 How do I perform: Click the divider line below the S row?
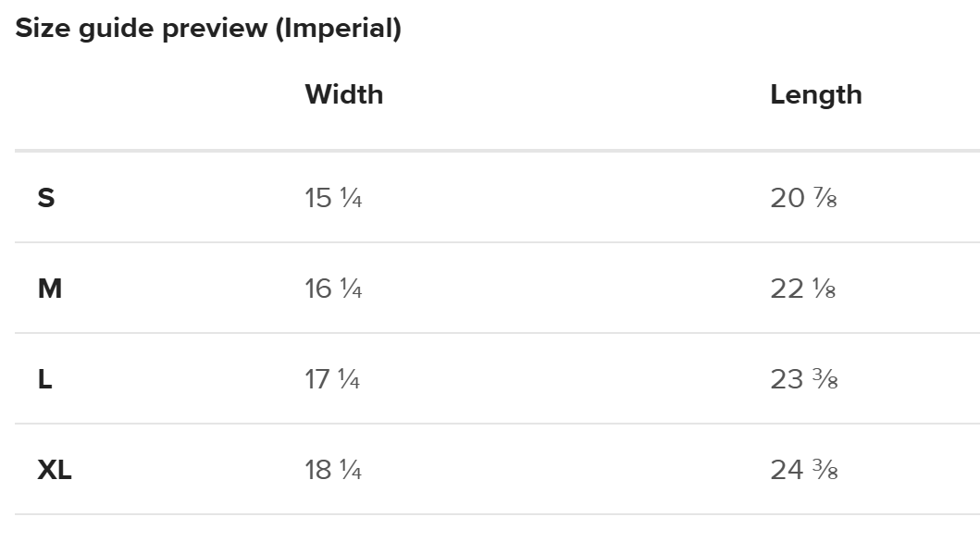click(497, 242)
